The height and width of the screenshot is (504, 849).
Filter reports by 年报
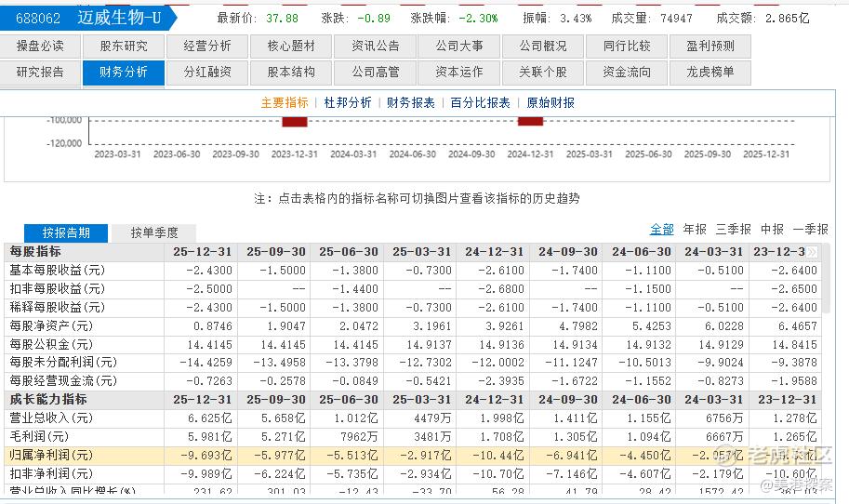tap(695, 230)
